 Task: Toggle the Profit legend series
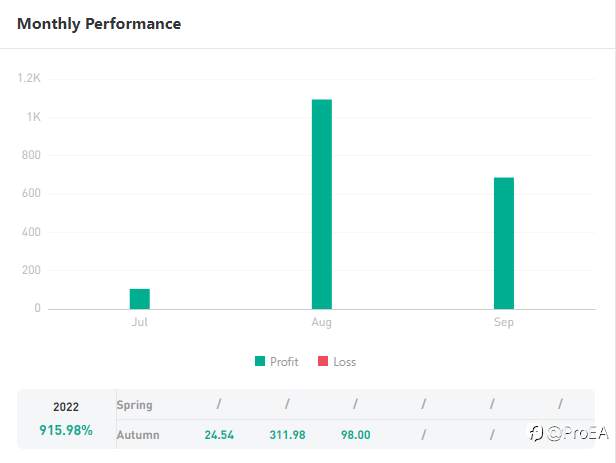pos(284,361)
